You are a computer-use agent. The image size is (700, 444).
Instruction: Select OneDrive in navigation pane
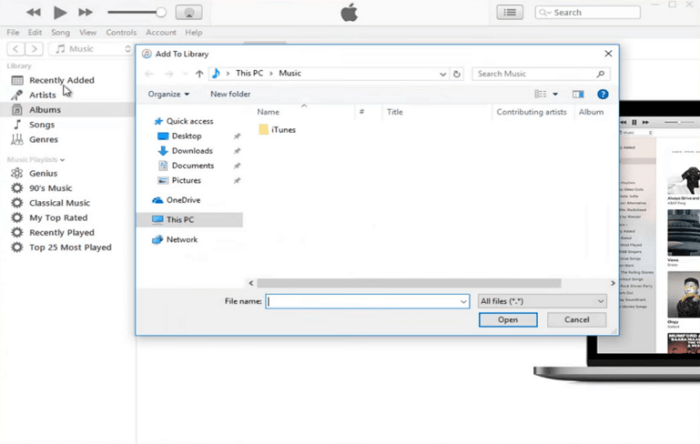176,200
